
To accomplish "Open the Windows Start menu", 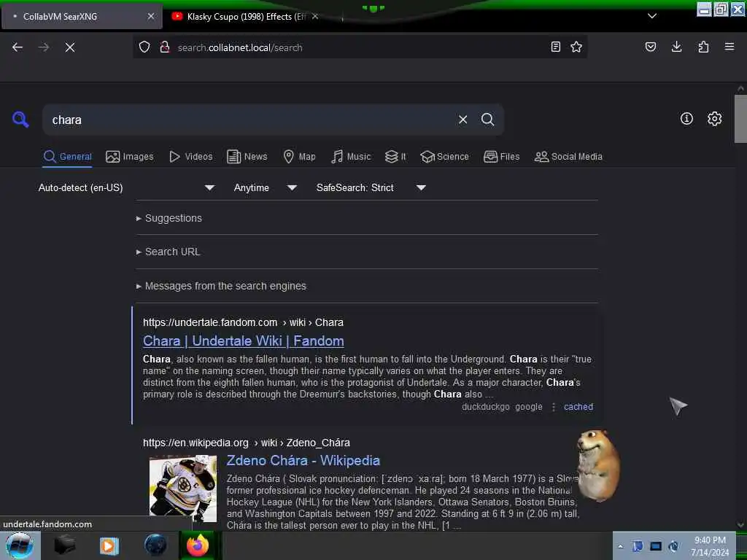I will [20, 545].
